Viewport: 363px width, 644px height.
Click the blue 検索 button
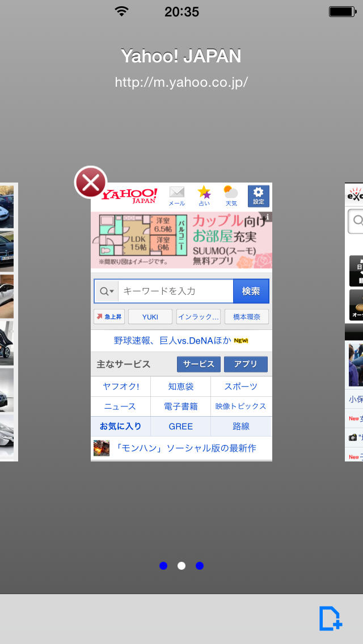click(251, 291)
